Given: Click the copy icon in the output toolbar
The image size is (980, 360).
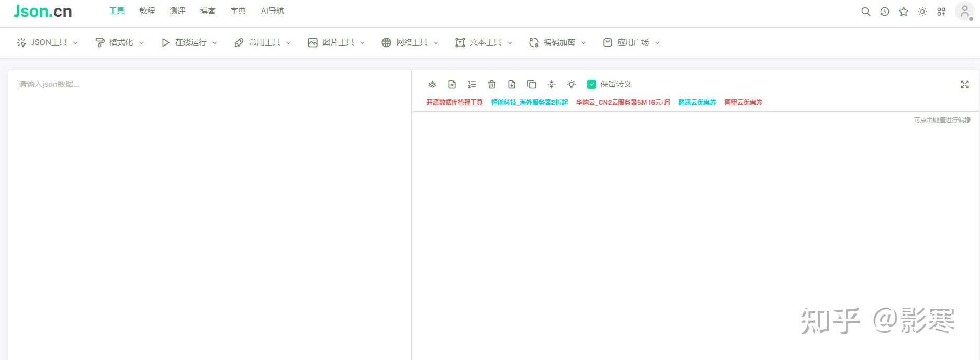Looking at the screenshot, I should pyautogui.click(x=532, y=84).
